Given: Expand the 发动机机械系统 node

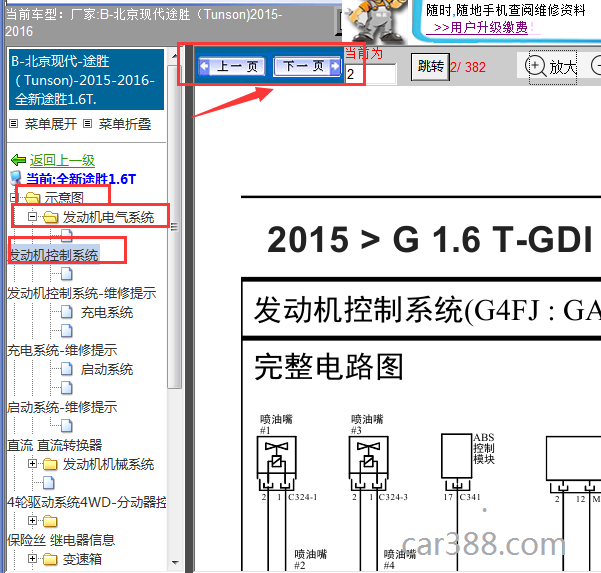Looking at the screenshot, I should point(32,464).
